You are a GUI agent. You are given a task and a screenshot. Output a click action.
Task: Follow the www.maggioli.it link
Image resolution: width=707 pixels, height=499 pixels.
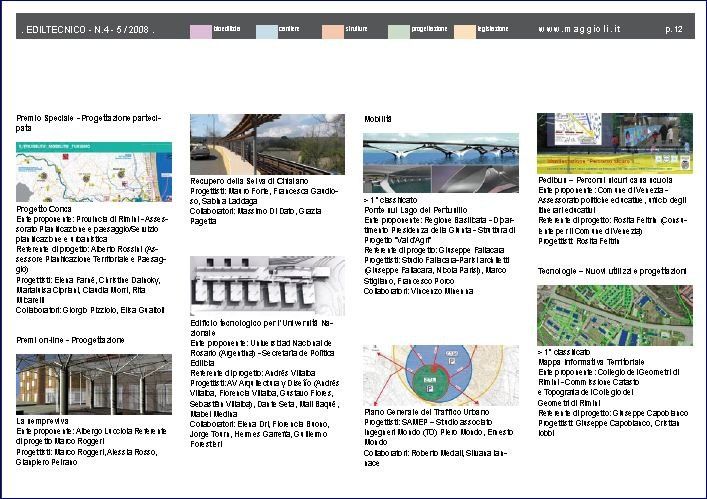pos(579,29)
